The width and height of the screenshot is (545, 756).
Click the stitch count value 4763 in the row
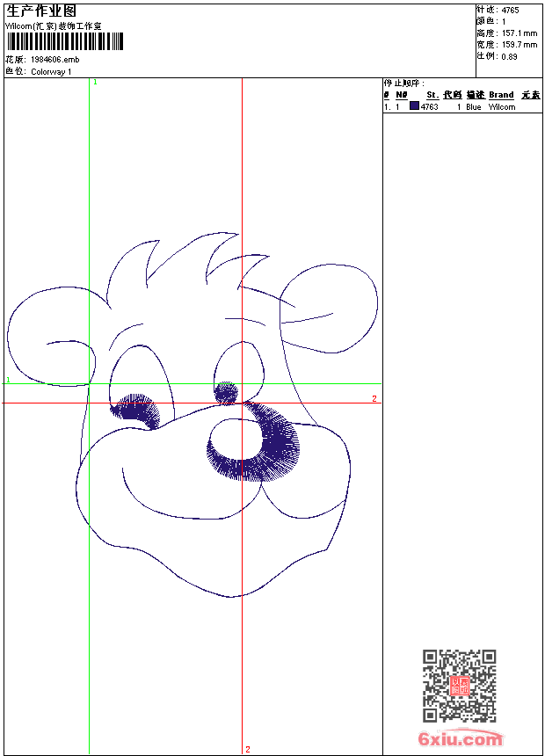[429, 107]
